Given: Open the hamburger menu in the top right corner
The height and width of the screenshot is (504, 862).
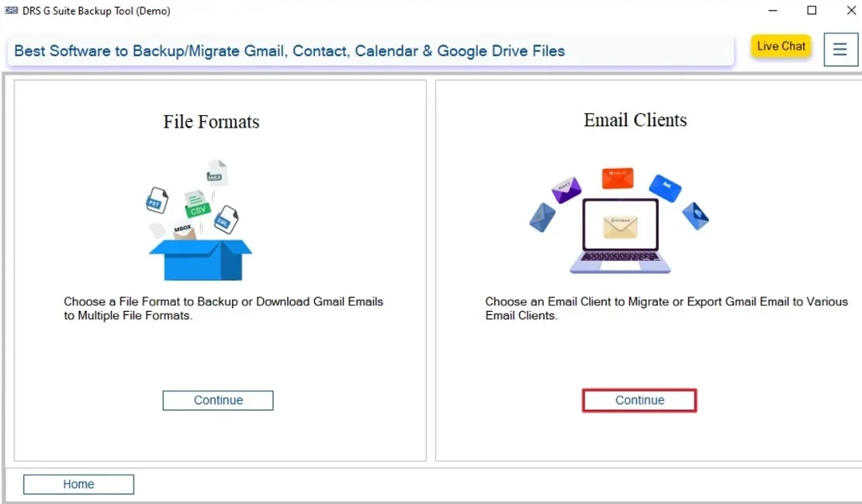Looking at the screenshot, I should (840, 50).
